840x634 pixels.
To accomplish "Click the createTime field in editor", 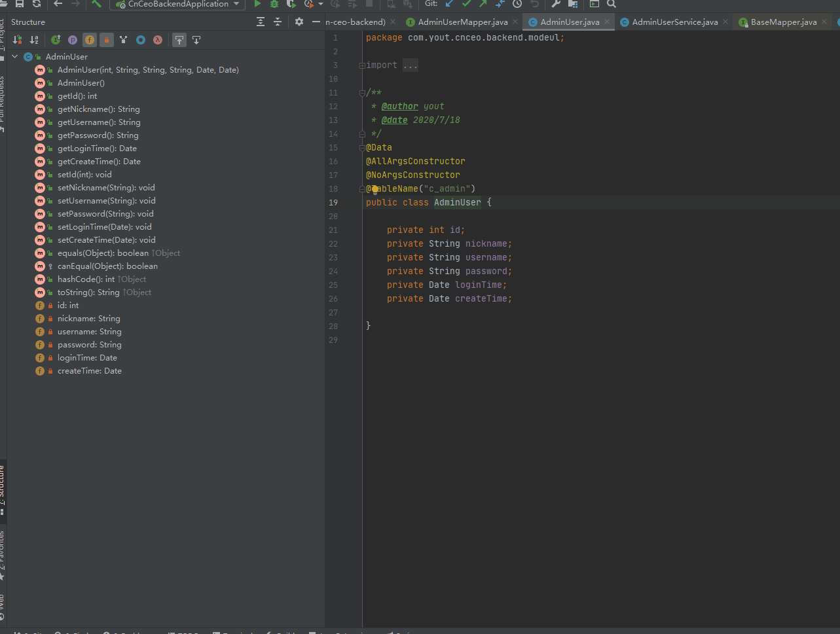I will (x=481, y=299).
